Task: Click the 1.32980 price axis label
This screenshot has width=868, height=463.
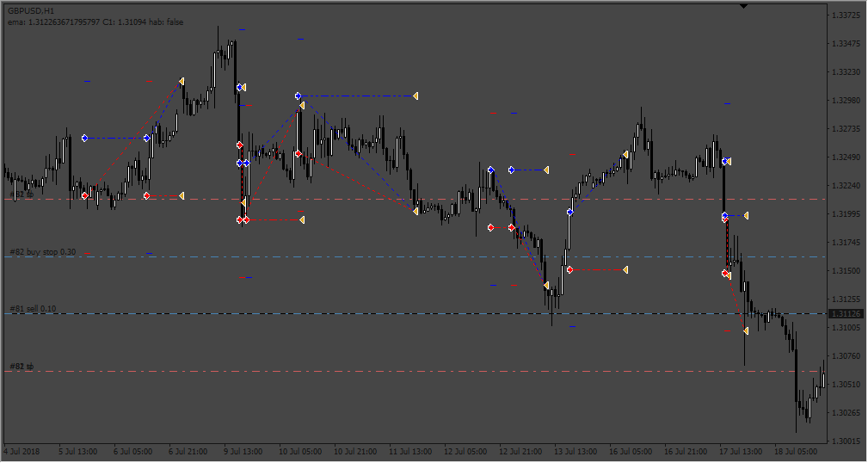Action: 846,100
